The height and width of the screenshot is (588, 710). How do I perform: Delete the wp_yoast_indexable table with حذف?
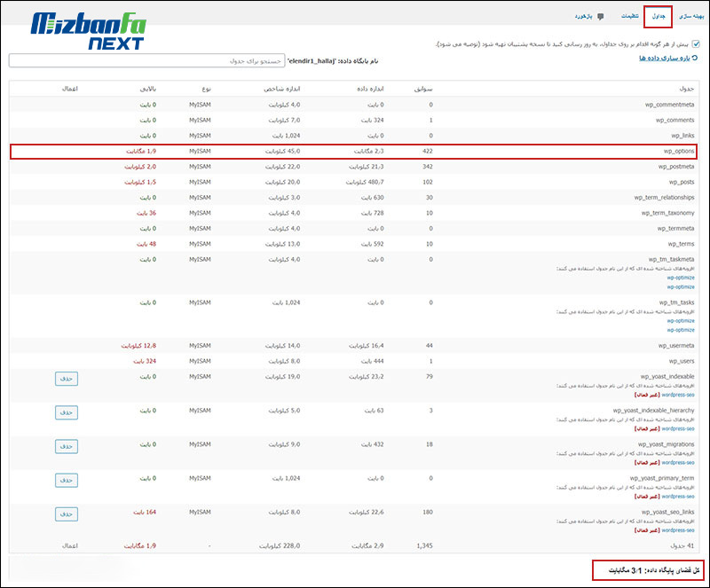(67, 379)
